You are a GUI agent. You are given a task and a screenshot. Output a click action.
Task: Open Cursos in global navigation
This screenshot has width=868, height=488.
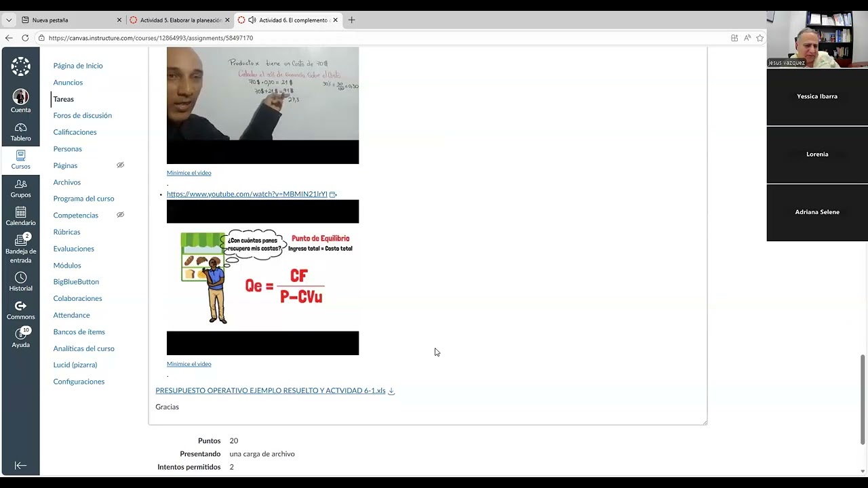(20, 160)
